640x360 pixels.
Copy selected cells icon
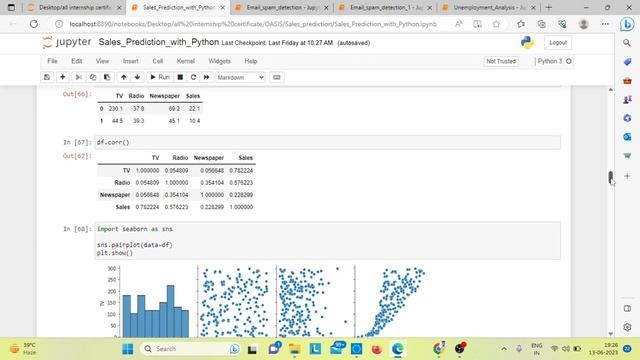[x=93, y=77]
